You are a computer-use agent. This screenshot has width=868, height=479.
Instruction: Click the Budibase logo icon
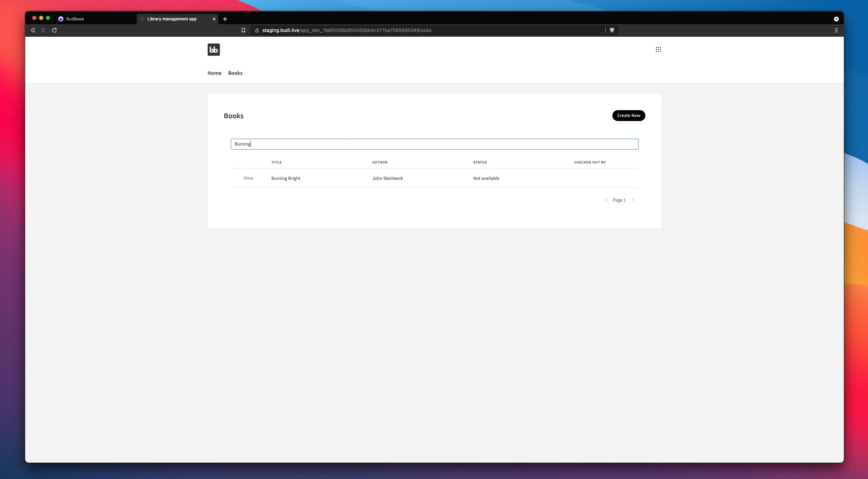tap(213, 50)
